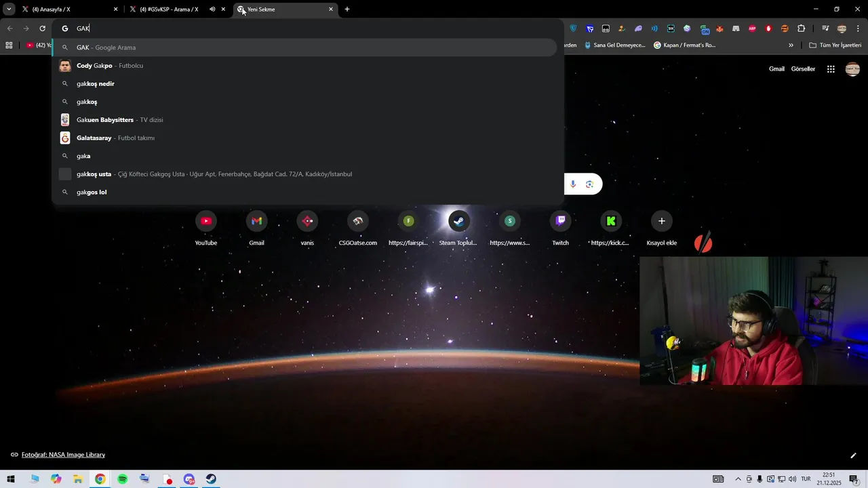The image size is (868, 488).
Task: Open the Tüm Yer İşaretleri bookmarks folder
Action: [x=835, y=45]
